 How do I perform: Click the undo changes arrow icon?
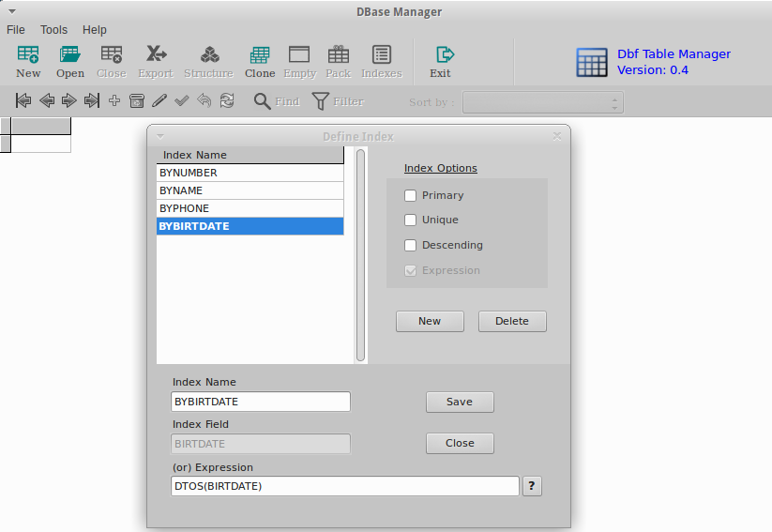(204, 100)
